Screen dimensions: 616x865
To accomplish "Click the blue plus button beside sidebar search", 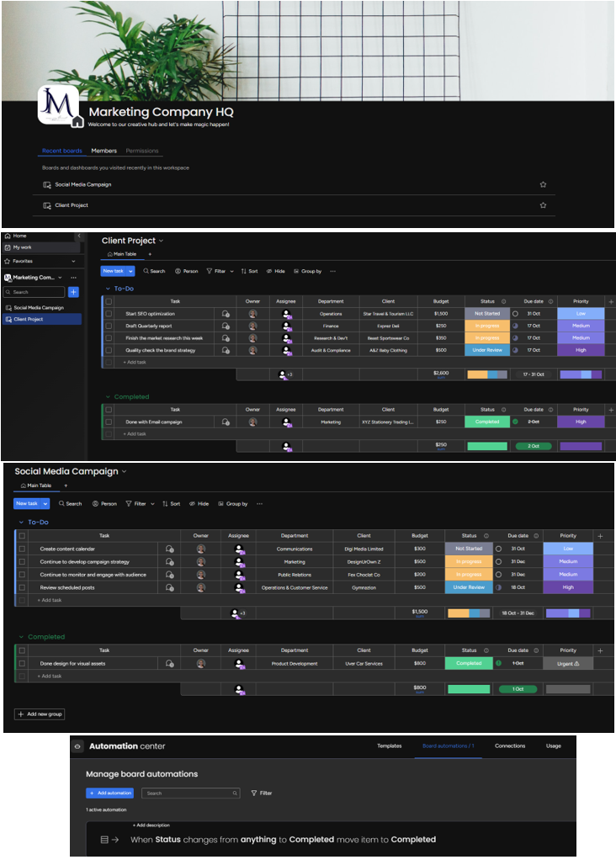I will (x=73, y=292).
